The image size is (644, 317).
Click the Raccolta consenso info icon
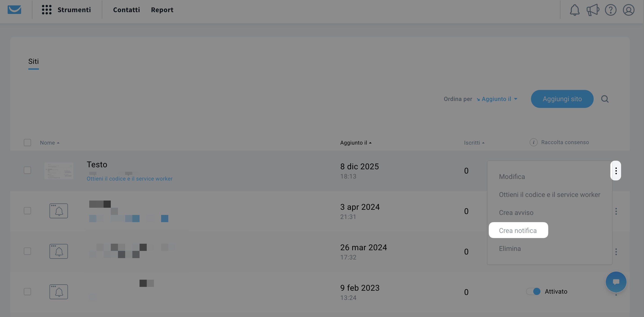[x=533, y=142]
